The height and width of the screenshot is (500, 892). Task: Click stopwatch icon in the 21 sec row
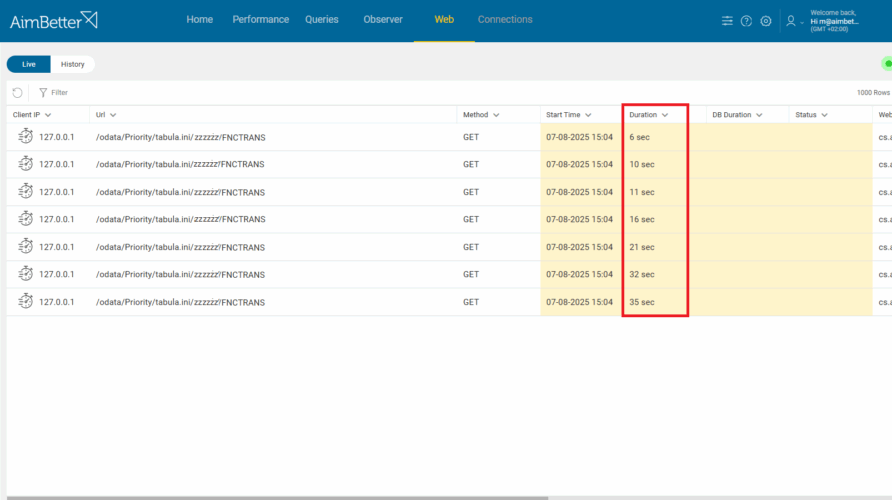[x=25, y=247]
